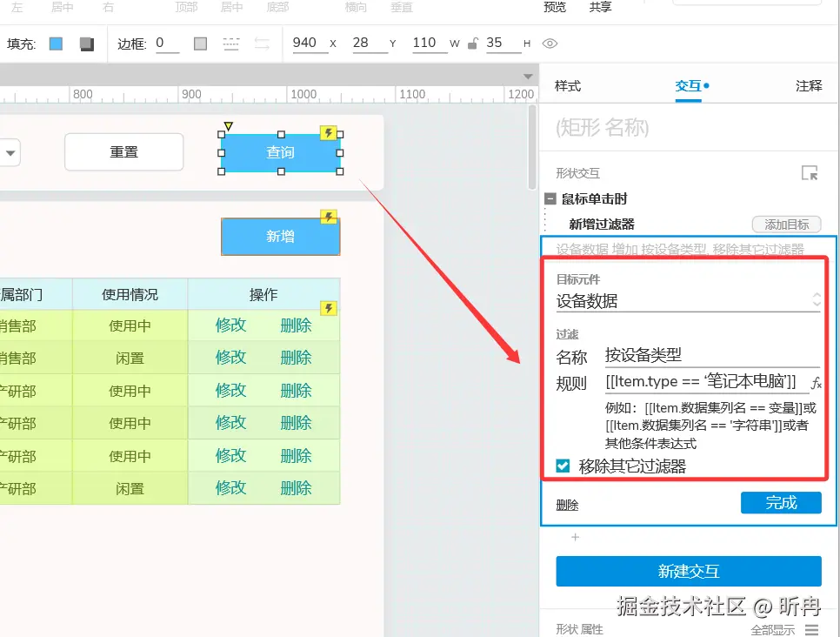
Task: Edit the height field 35
Action: tap(503, 43)
